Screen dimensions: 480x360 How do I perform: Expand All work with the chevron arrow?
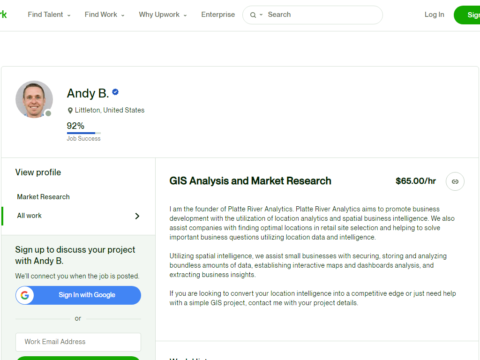(x=137, y=216)
